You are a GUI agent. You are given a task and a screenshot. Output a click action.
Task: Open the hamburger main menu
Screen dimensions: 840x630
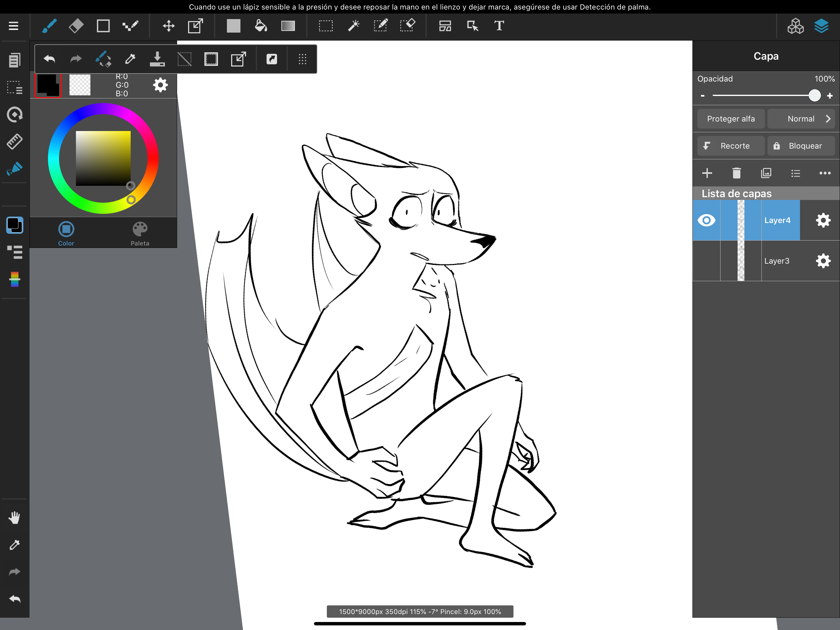[14, 26]
